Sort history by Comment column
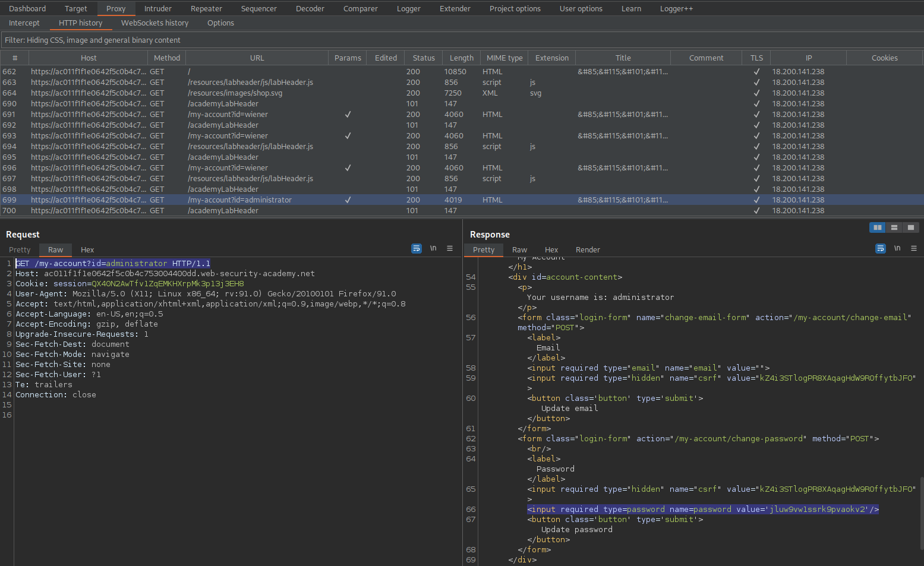Viewport: 924px width, 566px height. (x=706, y=58)
